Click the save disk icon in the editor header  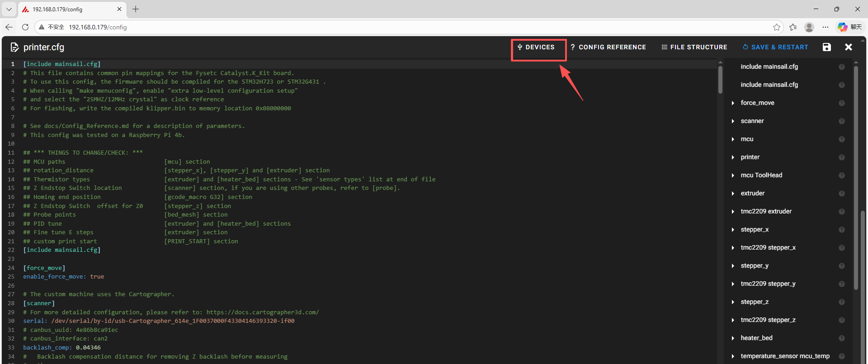pos(827,47)
